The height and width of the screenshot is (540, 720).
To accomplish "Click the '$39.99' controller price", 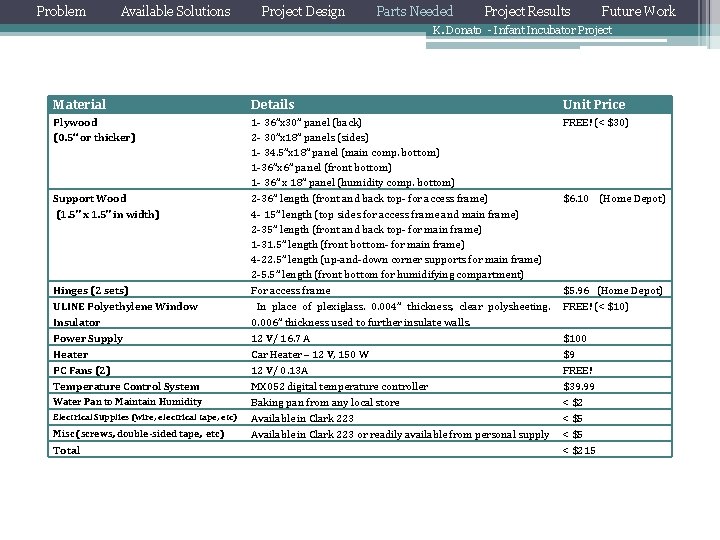I will pos(579,387).
